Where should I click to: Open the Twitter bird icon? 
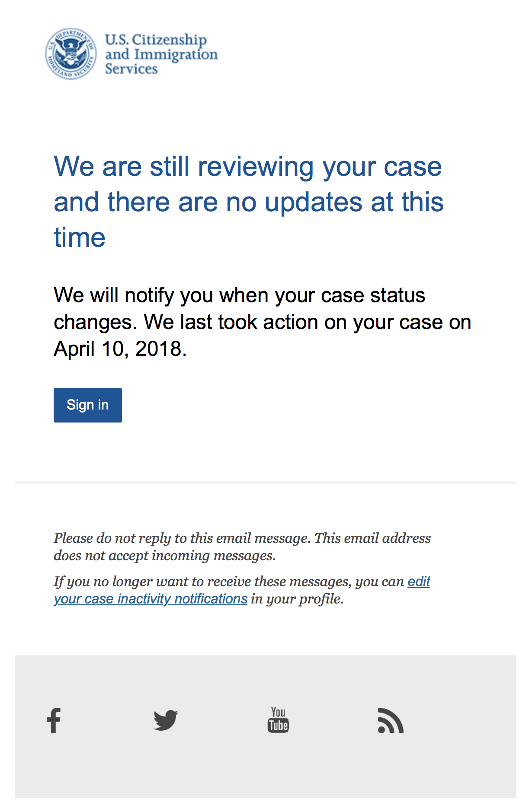[x=166, y=720]
